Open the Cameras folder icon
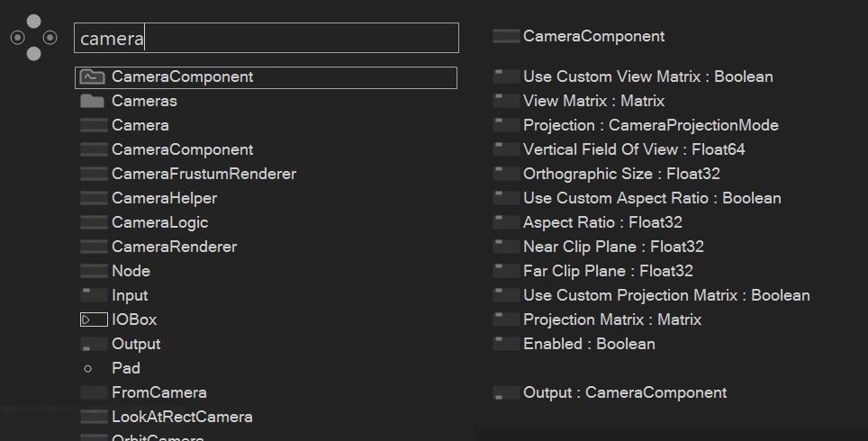Image resolution: width=868 pixels, height=441 pixels. 92,101
